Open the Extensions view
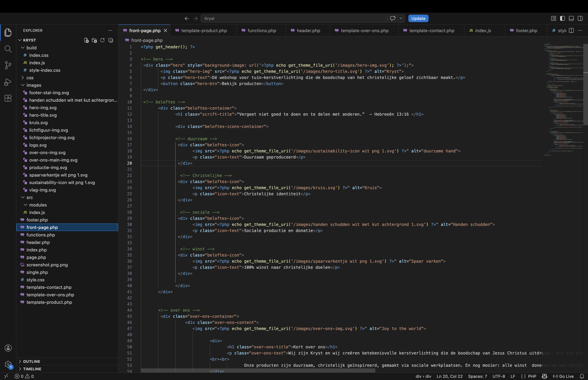 [x=8, y=98]
